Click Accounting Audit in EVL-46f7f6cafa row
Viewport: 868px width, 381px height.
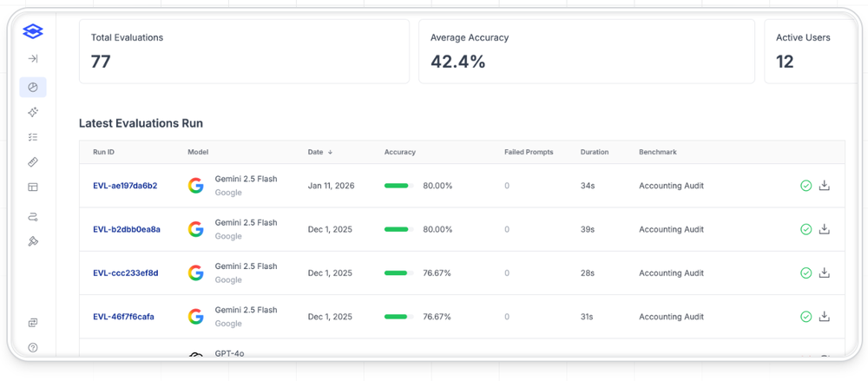672,317
